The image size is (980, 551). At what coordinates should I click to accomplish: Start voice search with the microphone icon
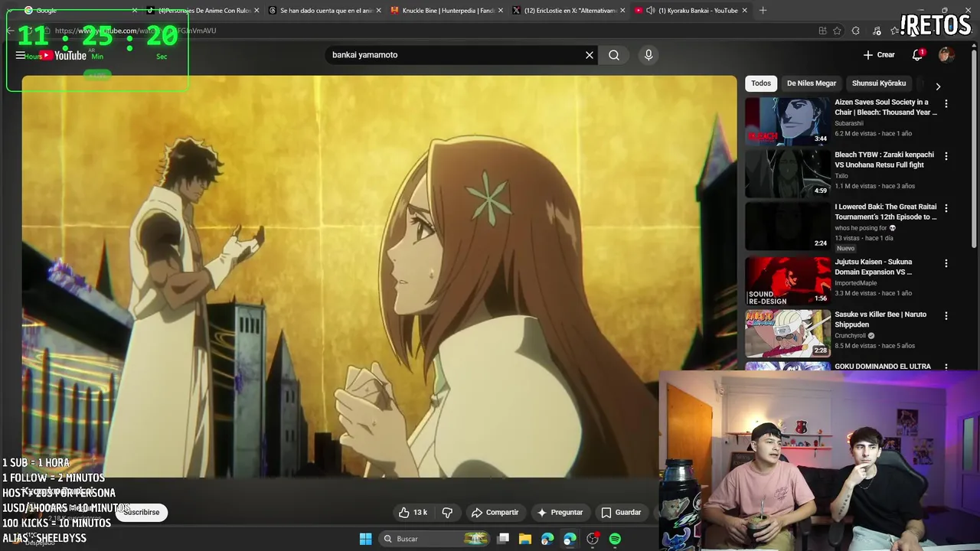[x=648, y=55]
